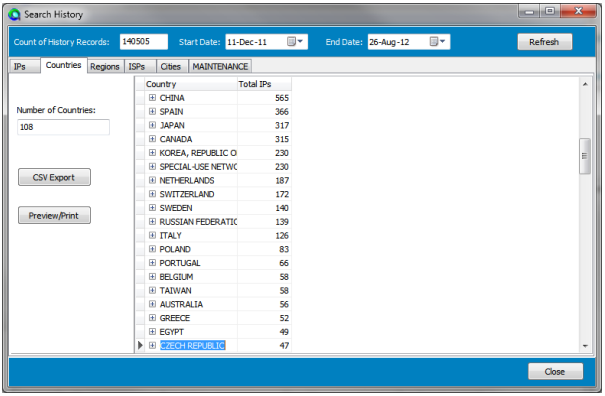Close window with title bar X
The height and width of the screenshot is (396, 605).
point(578,12)
